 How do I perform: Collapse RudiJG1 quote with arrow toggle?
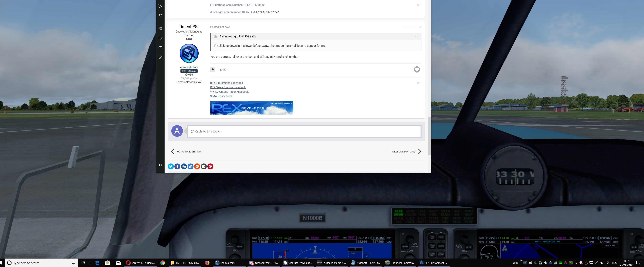pos(215,37)
